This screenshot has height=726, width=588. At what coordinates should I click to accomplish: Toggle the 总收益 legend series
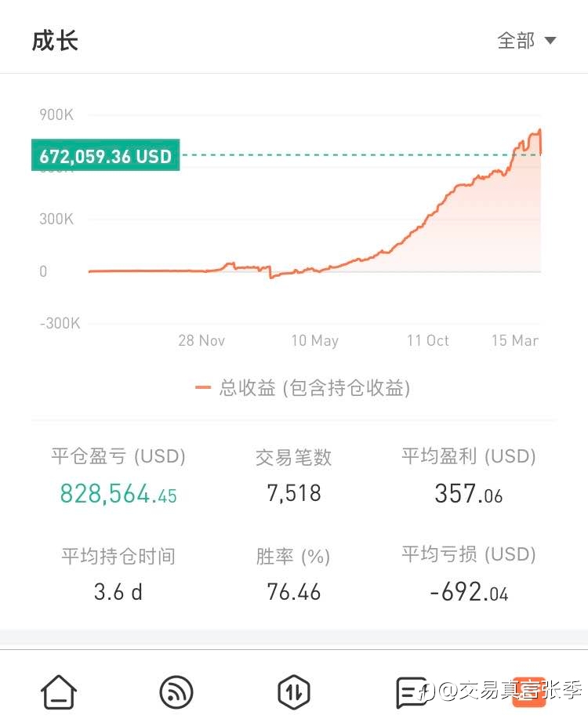[x=314, y=387]
